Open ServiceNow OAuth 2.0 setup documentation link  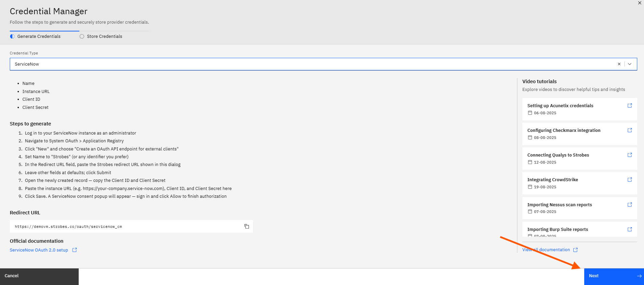[39, 250]
